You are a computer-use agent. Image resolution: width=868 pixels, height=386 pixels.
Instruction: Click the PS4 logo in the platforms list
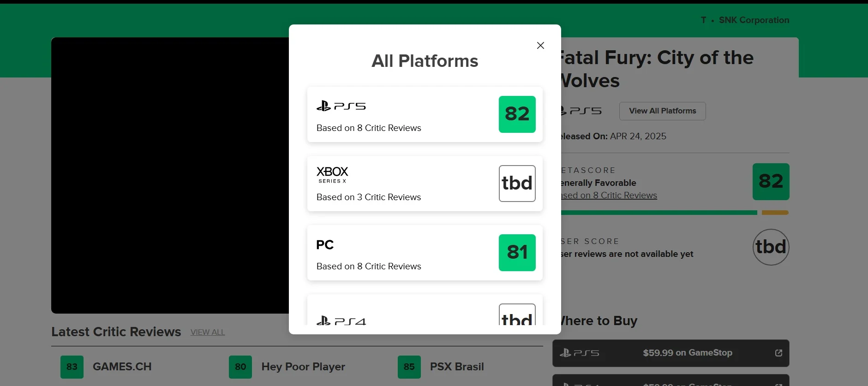click(341, 321)
